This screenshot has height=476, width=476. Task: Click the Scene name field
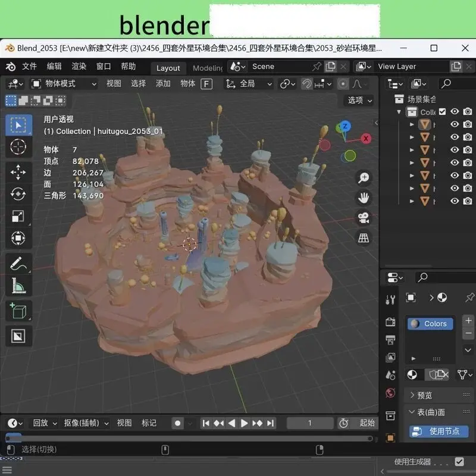[x=279, y=67]
